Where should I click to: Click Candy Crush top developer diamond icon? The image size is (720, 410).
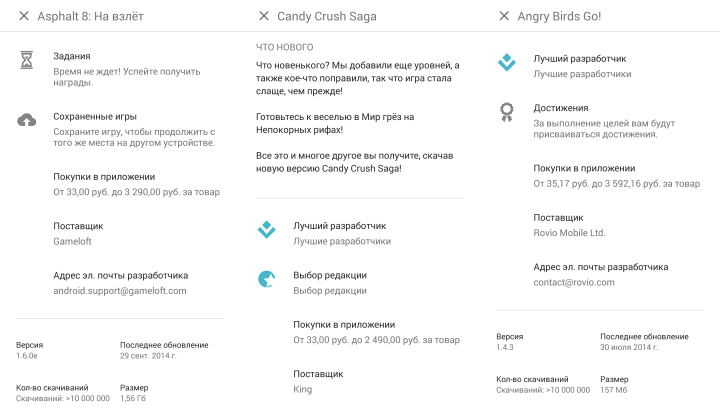click(x=266, y=230)
